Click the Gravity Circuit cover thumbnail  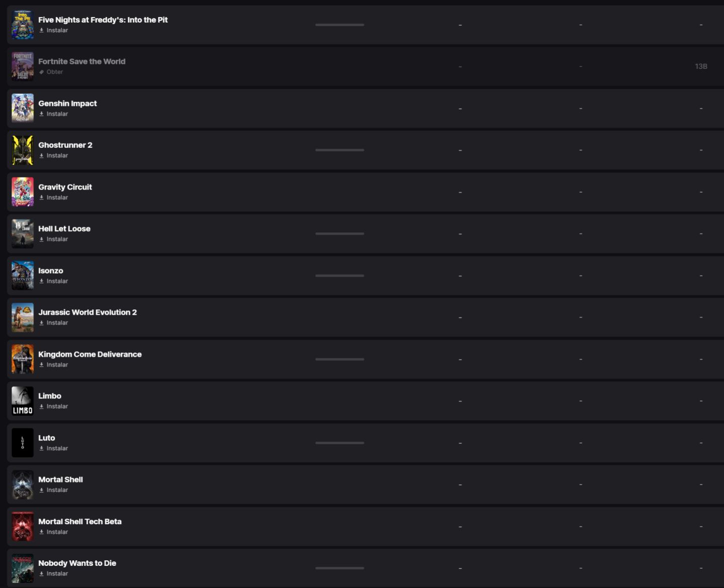(23, 192)
